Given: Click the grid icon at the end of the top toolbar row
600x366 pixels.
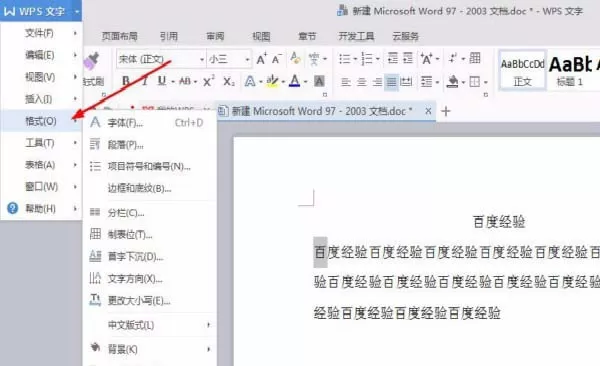Looking at the screenshot, I should [475, 58].
